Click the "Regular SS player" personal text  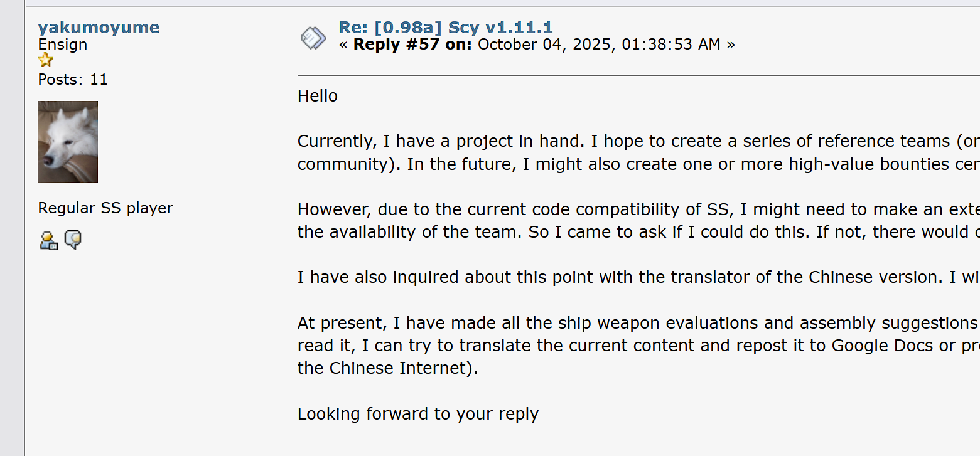pyautogui.click(x=105, y=208)
